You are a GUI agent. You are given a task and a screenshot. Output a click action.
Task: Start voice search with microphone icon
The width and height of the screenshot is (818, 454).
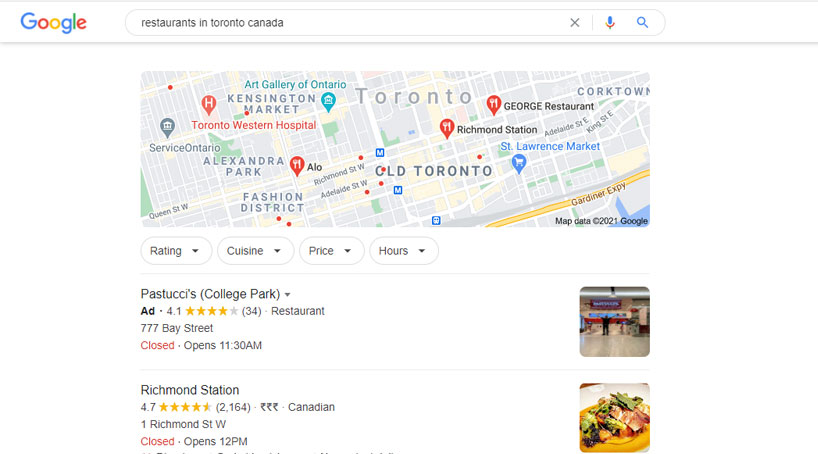[x=609, y=22]
